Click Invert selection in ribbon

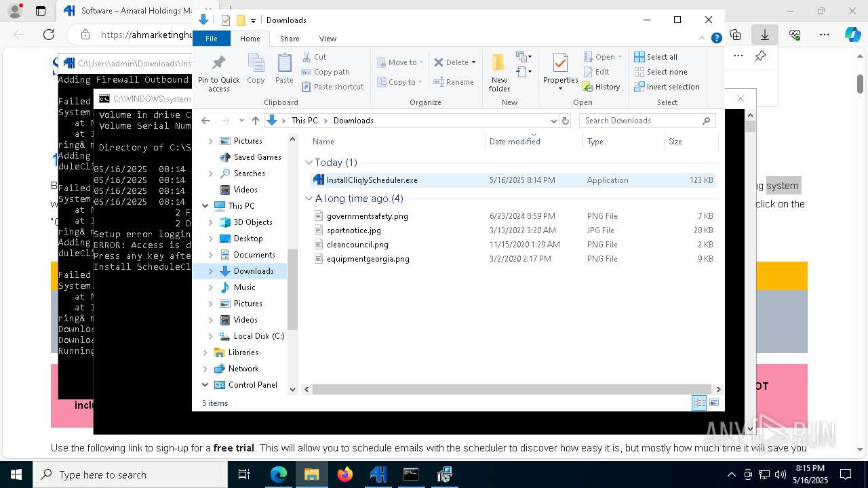[667, 87]
